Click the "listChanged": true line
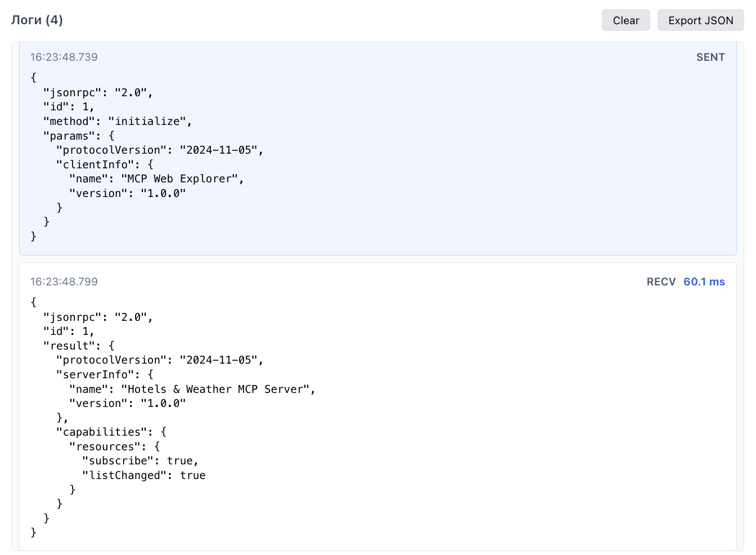This screenshot has height=555, width=756. (143, 475)
